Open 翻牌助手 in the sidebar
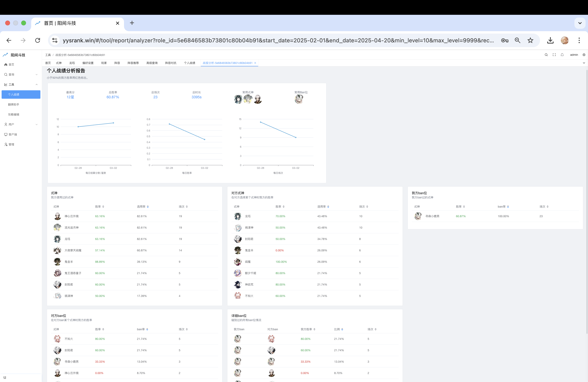 coord(14,104)
